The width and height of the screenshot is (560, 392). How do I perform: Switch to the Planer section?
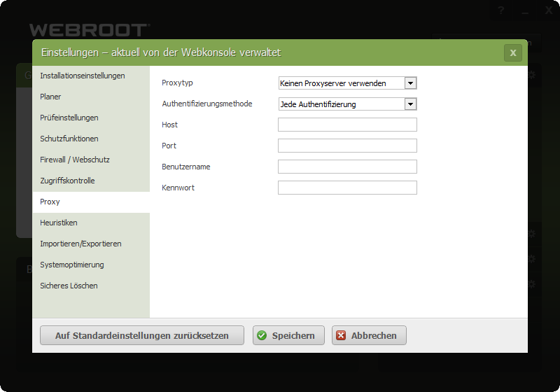coord(51,97)
